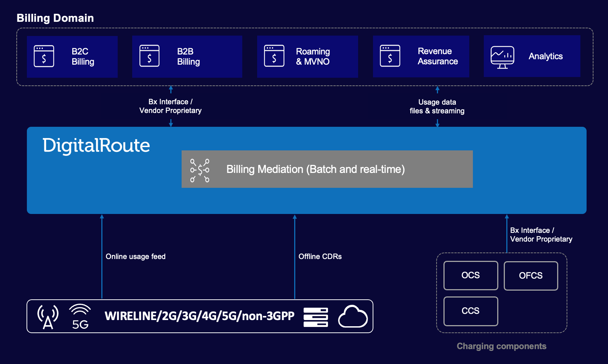Toggle the OCS charging component

coord(470,275)
